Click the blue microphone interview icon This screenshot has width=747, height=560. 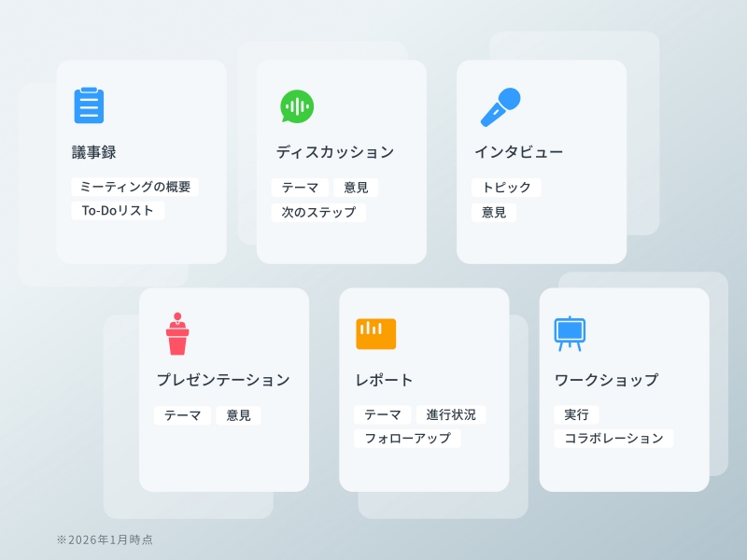(x=500, y=106)
